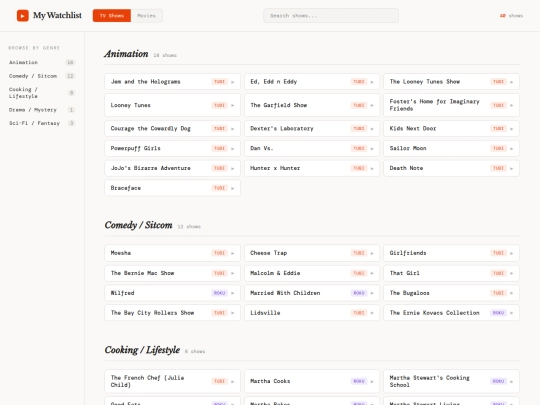The height and width of the screenshot is (405, 540).
Task: Focus the Search shows input field
Action: pos(331,15)
